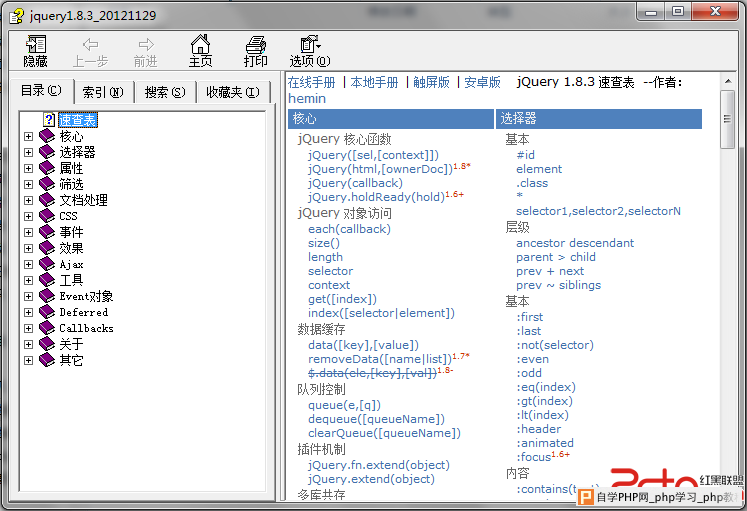Switch to the 搜索 tab

tap(165, 92)
